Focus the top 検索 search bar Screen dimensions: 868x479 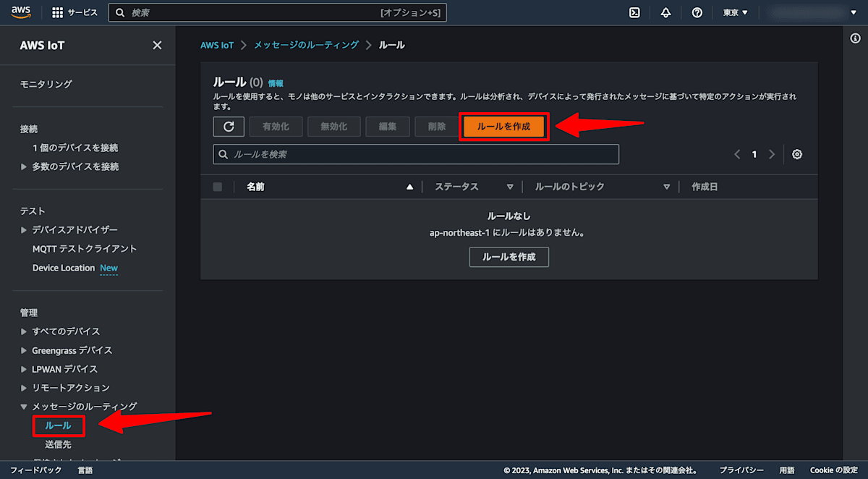278,12
